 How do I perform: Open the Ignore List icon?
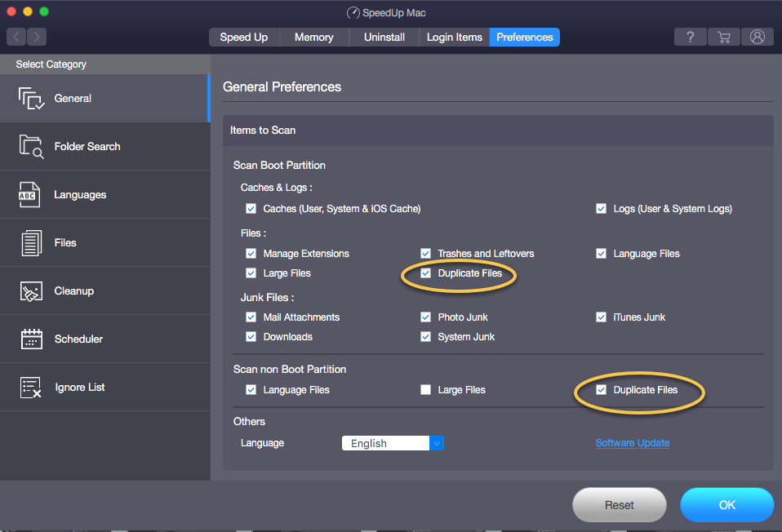[31, 388]
